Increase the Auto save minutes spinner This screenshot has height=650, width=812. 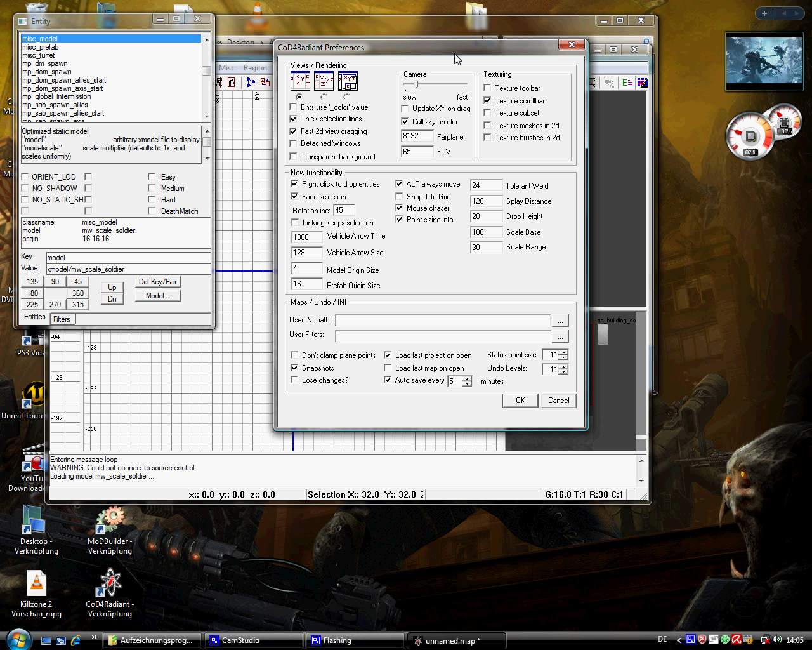click(467, 378)
